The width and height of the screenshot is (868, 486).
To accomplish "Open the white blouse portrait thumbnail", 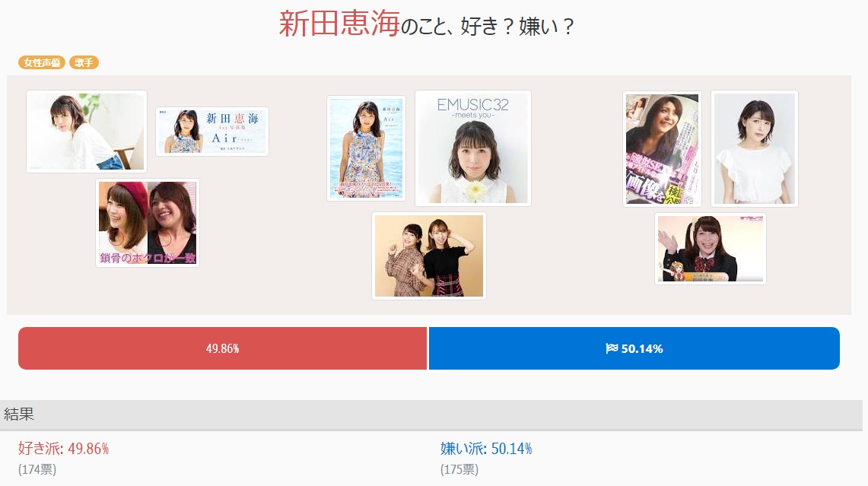I will (x=755, y=149).
